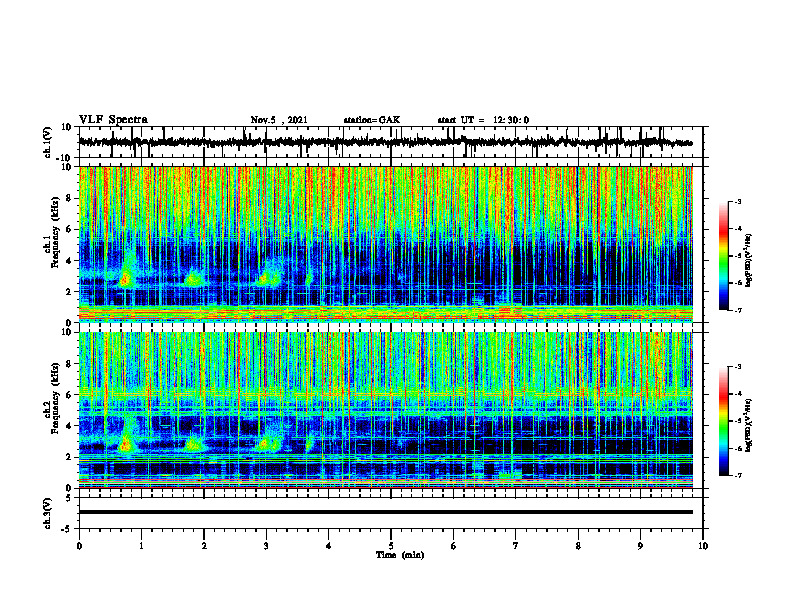Click the thick black ch.3 voltage trace
This screenshot has width=792, height=612.
coord(385,512)
